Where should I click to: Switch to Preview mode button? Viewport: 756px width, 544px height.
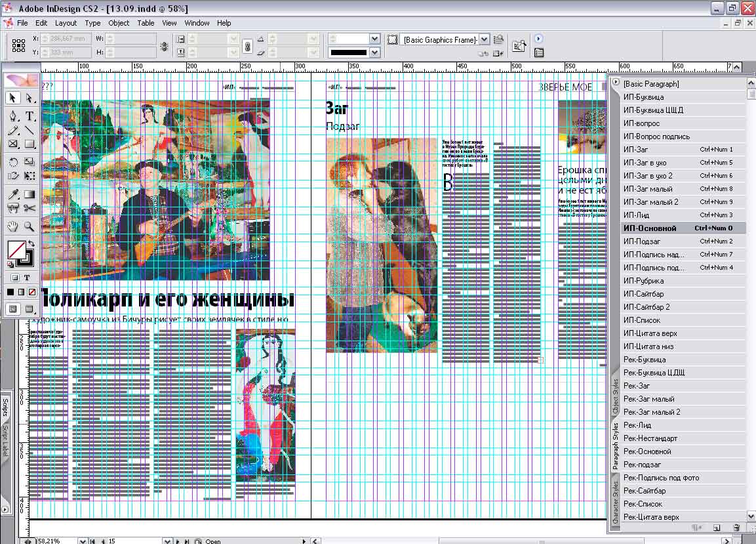30,309
